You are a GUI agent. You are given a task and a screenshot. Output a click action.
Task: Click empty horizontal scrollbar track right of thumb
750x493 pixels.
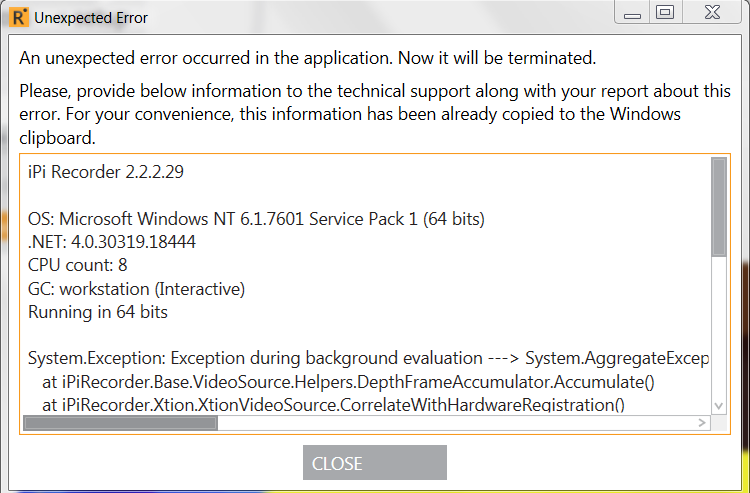coord(456,423)
